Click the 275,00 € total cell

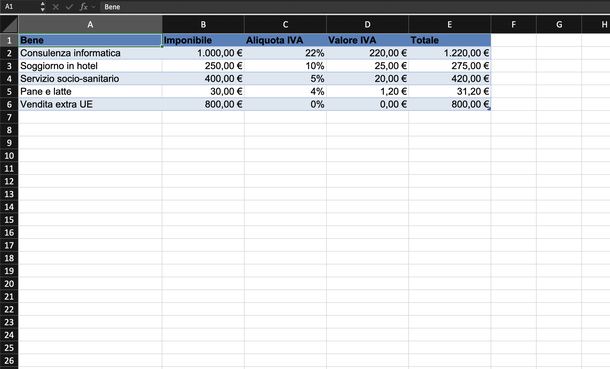tap(449, 66)
